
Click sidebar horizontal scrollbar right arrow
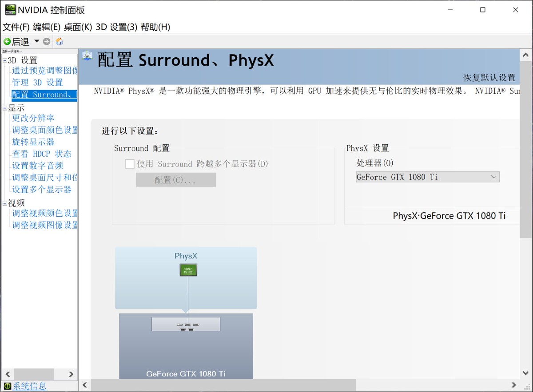coord(71,374)
